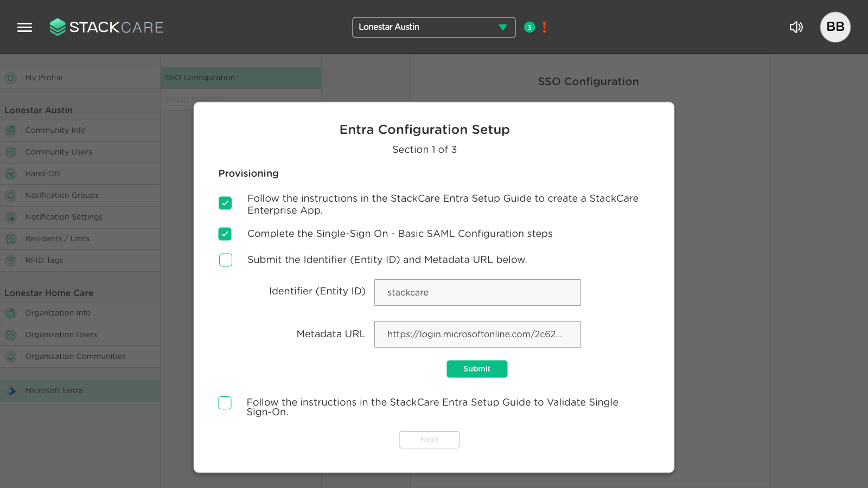Click the Microsoft Entra icon
The width and height of the screenshot is (868, 488).
(11, 391)
